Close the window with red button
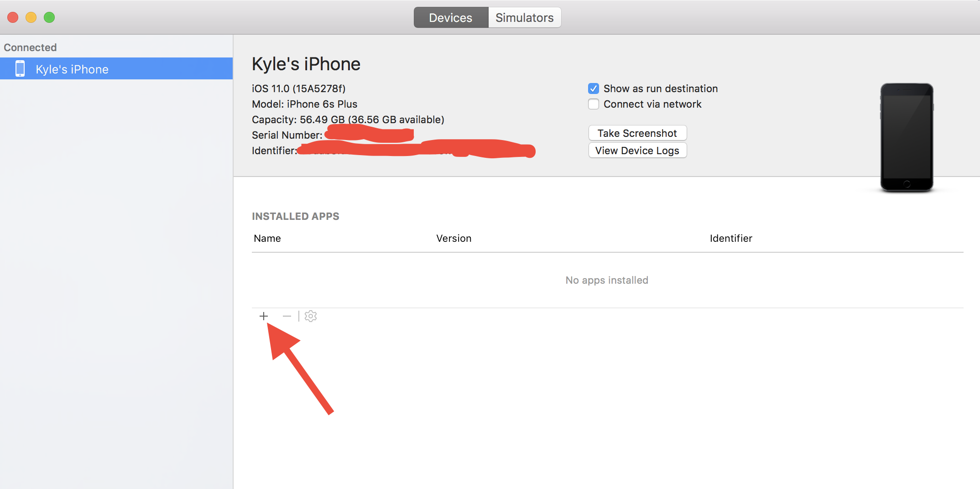This screenshot has height=489, width=980. [13, 17]
